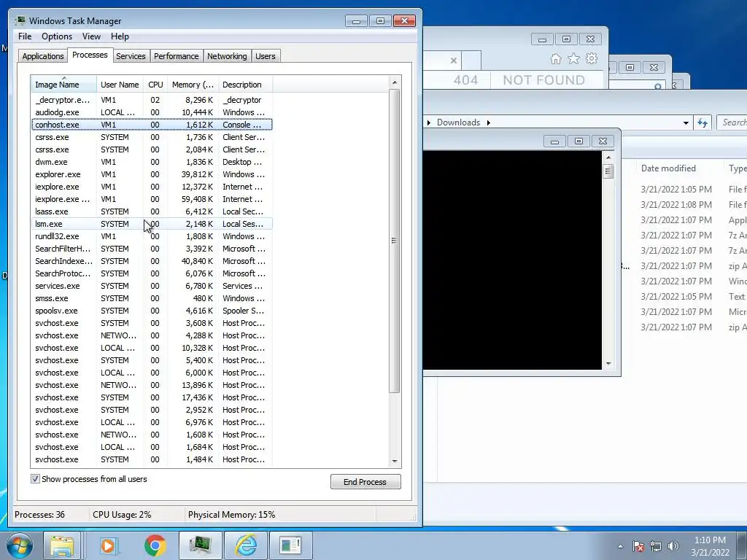Screen dimensions: 747x560
Task: Open the Internet Explorer Home icon
Action: point(555,58)
